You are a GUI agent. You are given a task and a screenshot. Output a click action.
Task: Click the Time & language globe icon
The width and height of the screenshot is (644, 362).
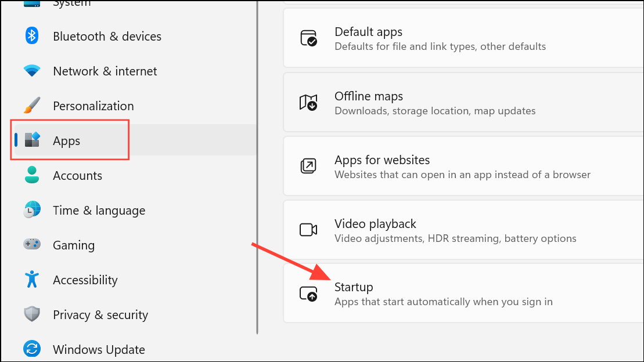point(31,210)
